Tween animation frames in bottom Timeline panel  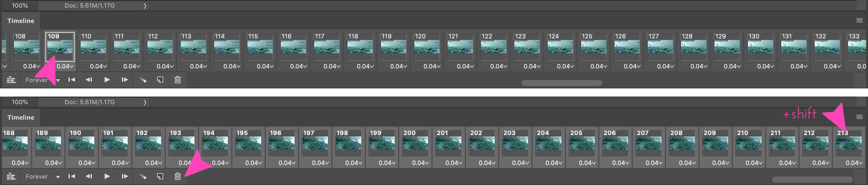coord(143,177)
